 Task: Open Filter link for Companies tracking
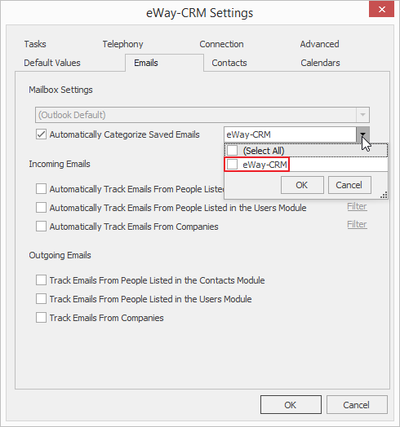tap(357, 224)
